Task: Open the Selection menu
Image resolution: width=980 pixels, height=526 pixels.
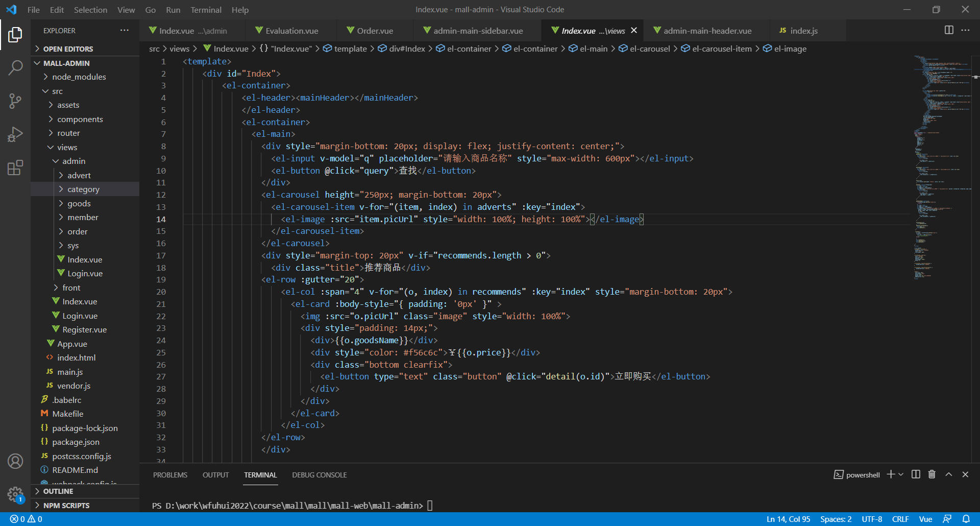Action: pos(90,10)
